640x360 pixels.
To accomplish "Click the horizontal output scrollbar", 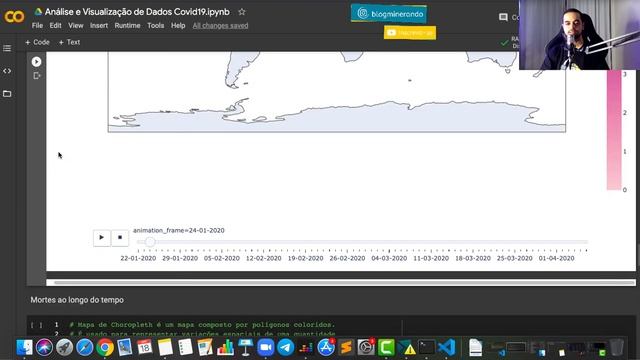I will point(344,282).
